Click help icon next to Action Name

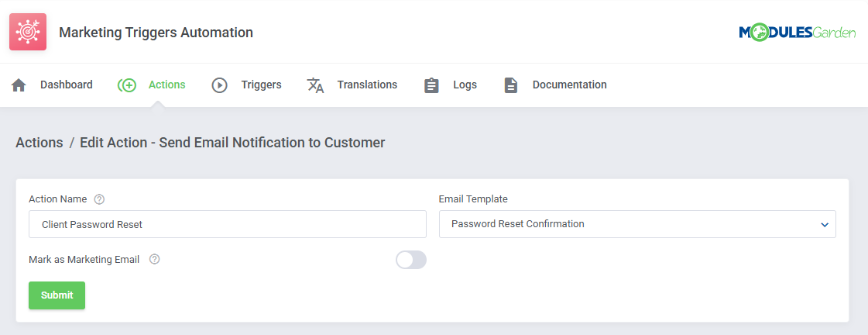(99, 199)
